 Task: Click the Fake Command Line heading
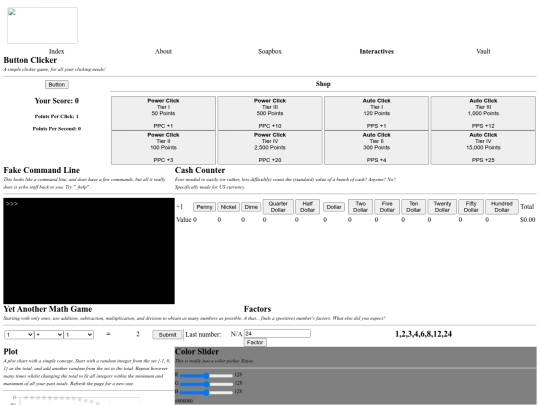point(42,170)
